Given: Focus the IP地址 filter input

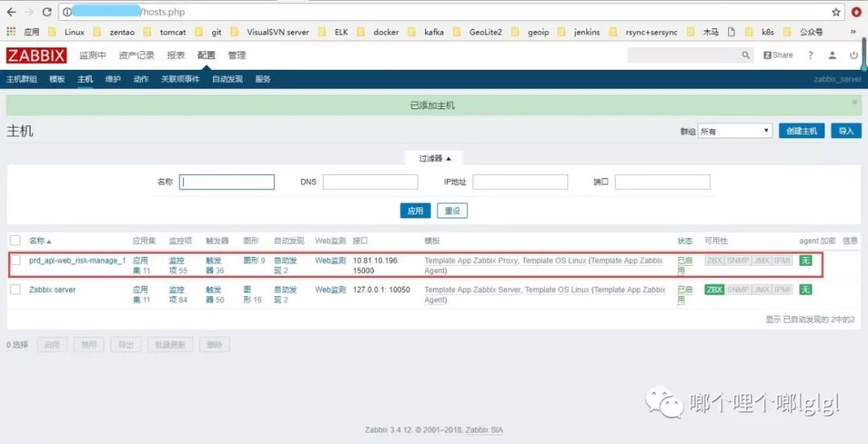Looking at the screenshot, I should (x=520, y=182).
